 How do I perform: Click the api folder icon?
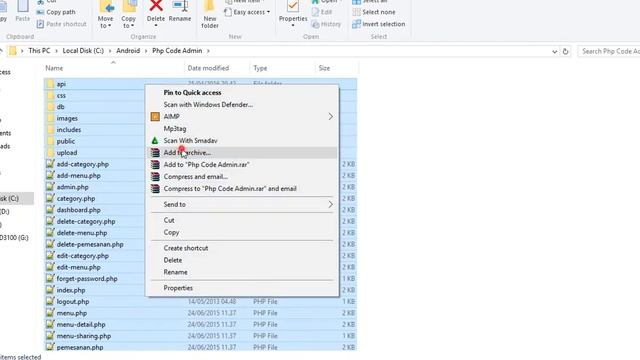tap(50, 84)
